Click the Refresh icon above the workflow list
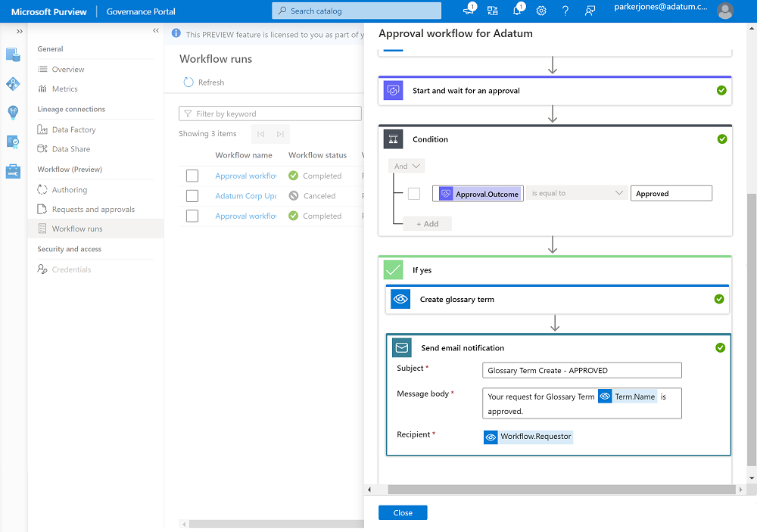Screen dimensions: 757x532 [188, 82]
